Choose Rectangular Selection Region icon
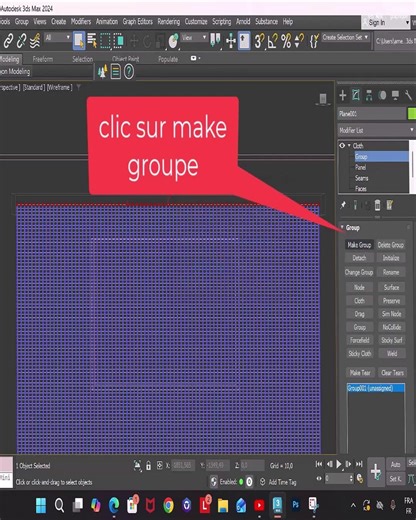 [105, 41]
